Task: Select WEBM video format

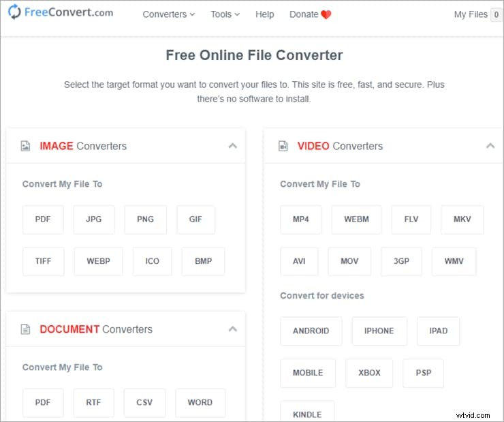Action: [x=356, y=220]
